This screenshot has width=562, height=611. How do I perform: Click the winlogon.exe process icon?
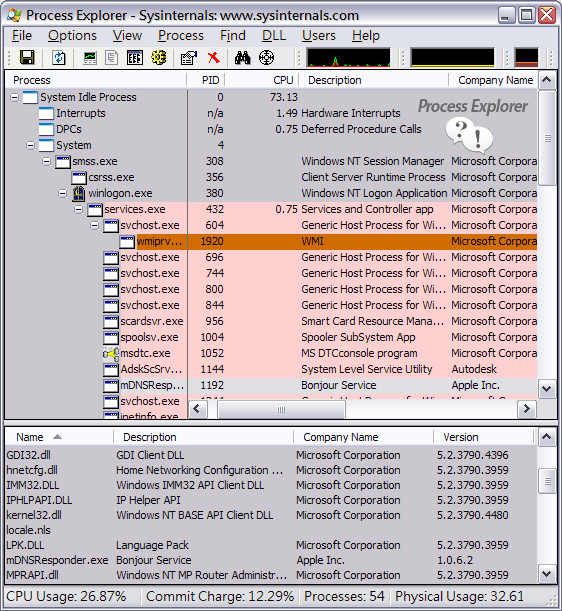79,193
